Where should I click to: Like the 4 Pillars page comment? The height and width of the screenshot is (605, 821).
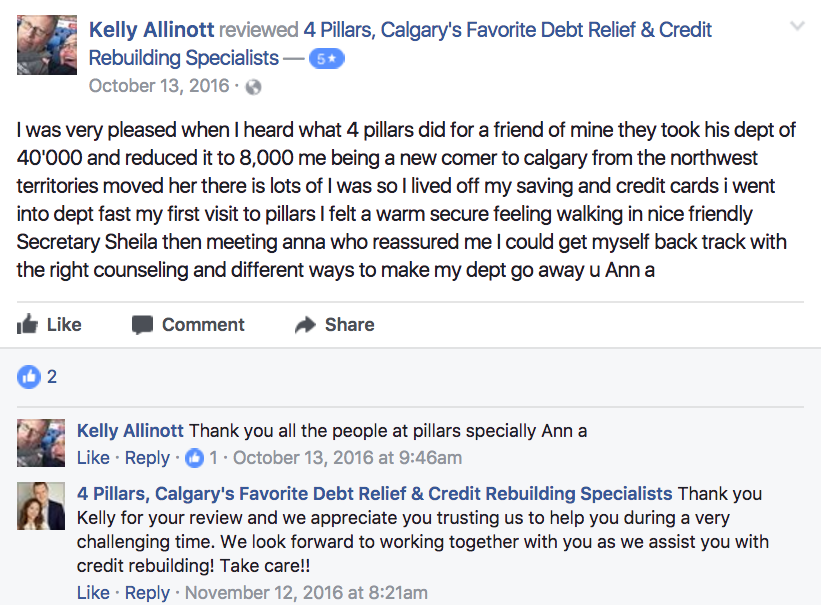93,592
